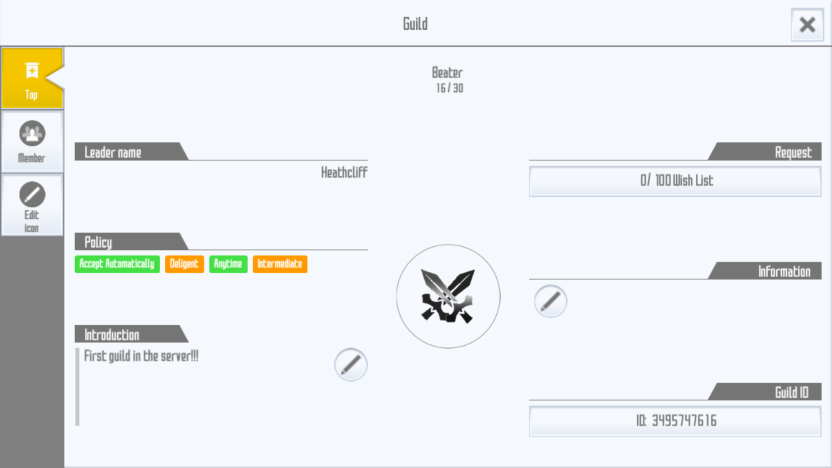This screenshot has width=832, height=468.
Task: Close the Guild window
Action: pyautogui.click(x=807, y=24)
